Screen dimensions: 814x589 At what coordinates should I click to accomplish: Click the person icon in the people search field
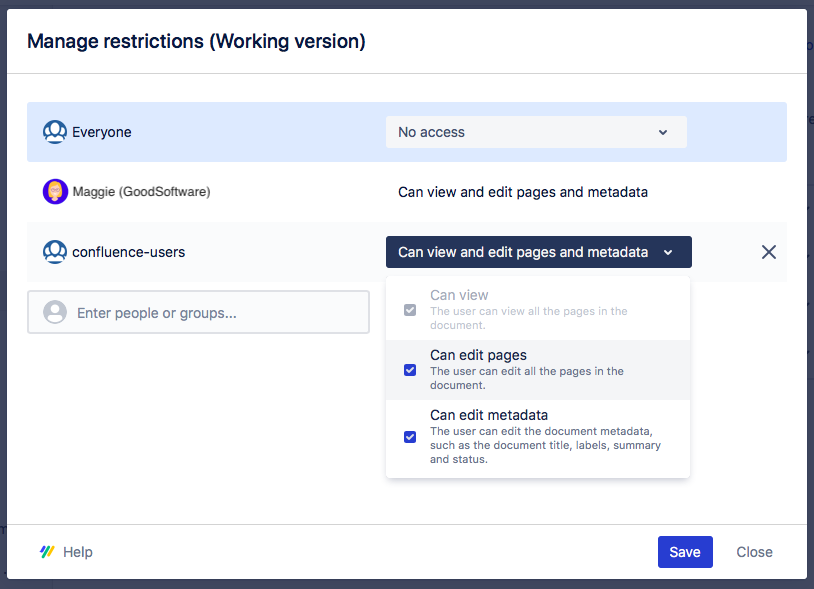(55, 312)
